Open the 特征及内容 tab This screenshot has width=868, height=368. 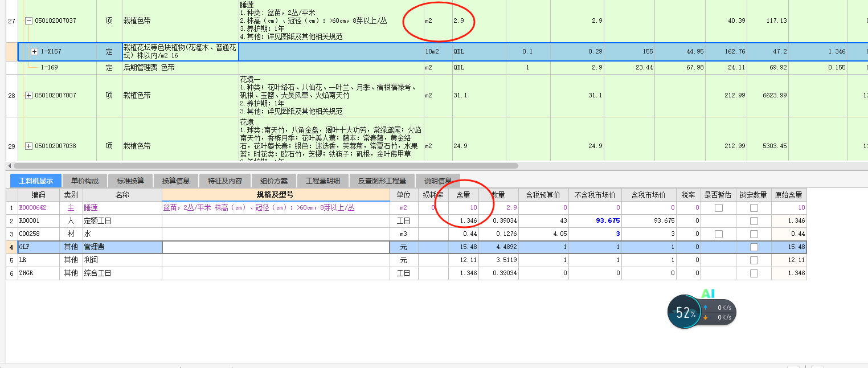(x=225, y=181)
